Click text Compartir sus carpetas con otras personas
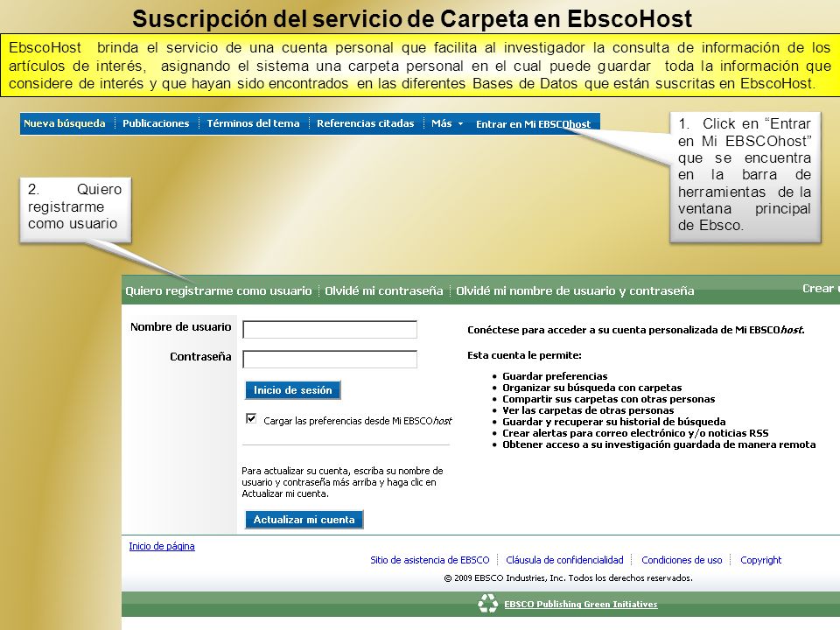The image size is (840, 630). (609, 399)
